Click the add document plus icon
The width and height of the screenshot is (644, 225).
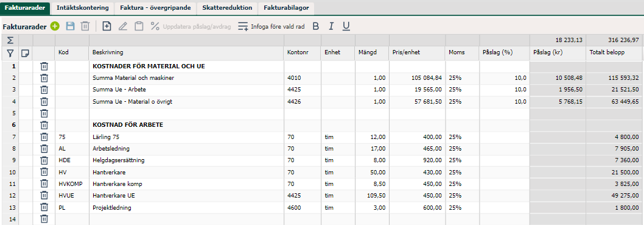pos(107,26)
